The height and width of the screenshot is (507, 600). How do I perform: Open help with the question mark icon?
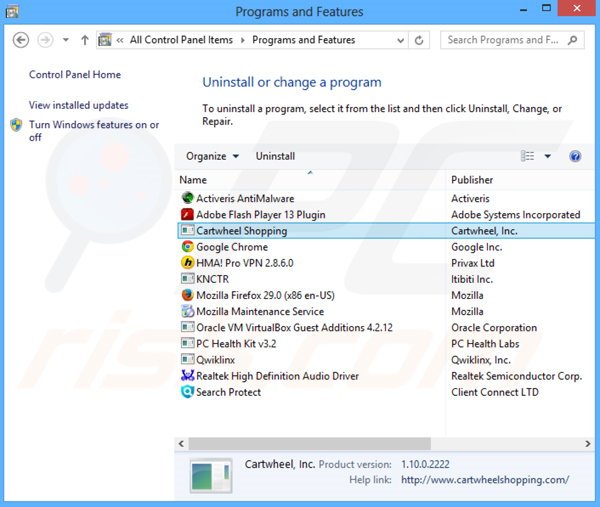coord(575,157)
